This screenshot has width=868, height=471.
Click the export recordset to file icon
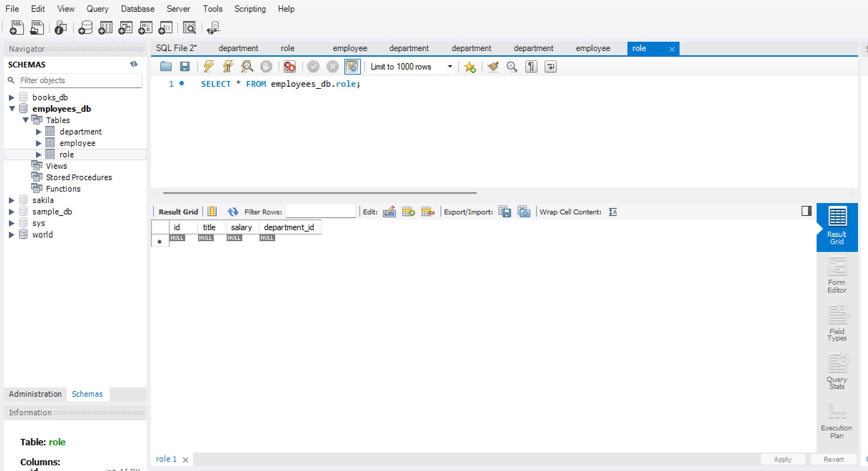coord(504,212)
